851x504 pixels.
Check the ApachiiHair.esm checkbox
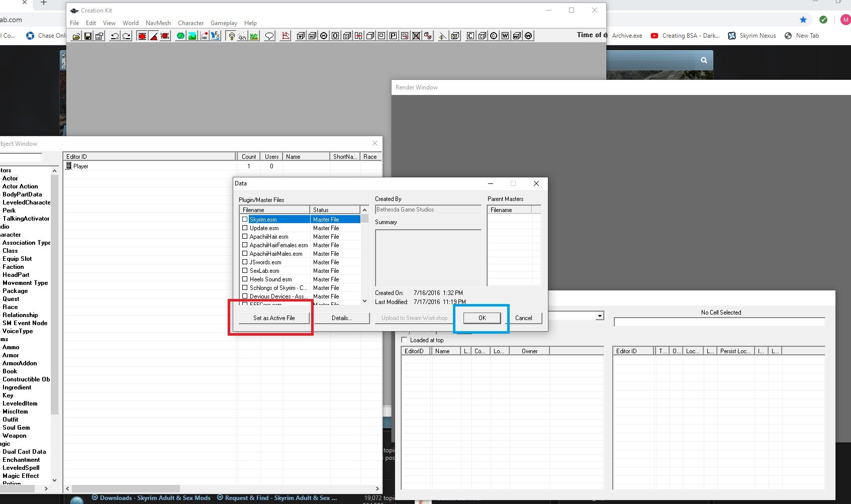245,237
